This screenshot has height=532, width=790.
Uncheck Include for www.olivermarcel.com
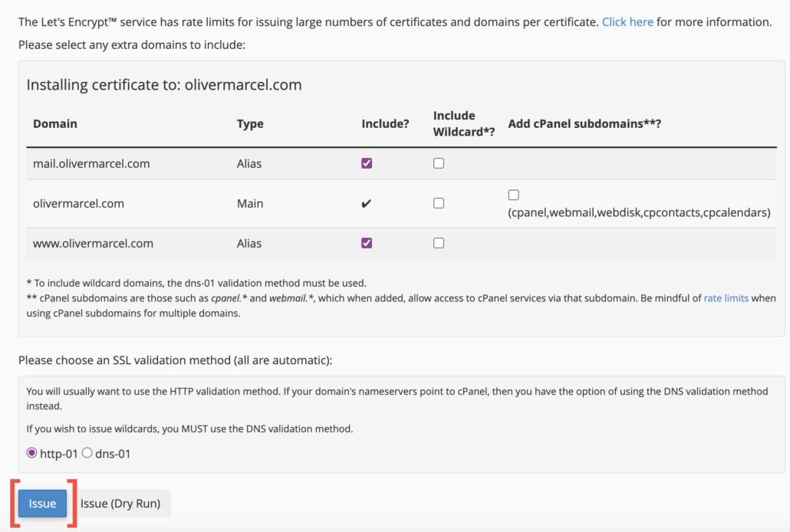[367, 243]
